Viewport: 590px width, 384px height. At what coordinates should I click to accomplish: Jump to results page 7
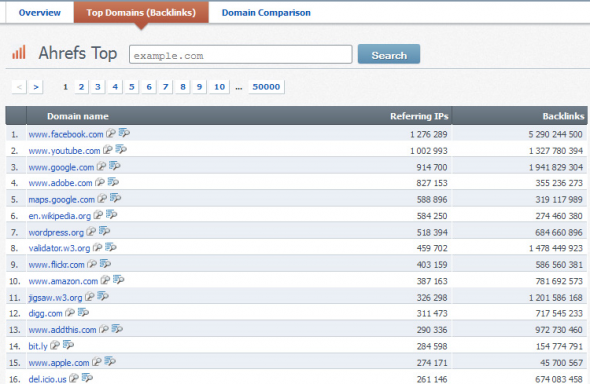pyautogui.click(x=166, y=87)
